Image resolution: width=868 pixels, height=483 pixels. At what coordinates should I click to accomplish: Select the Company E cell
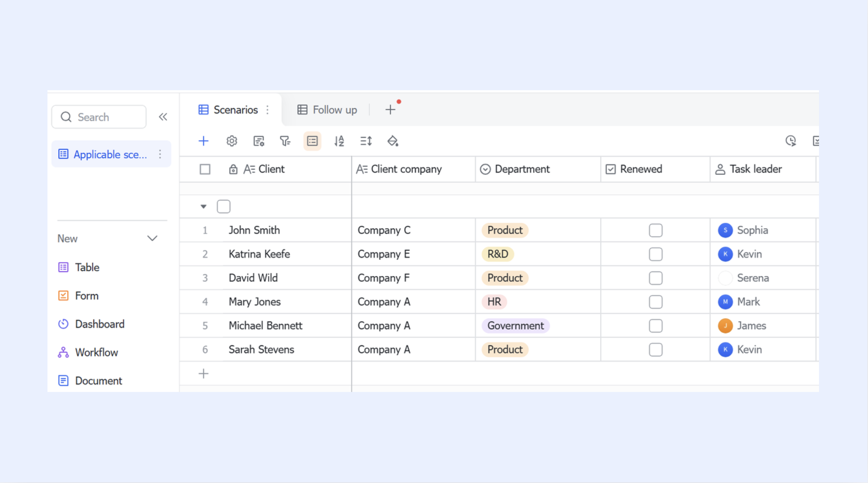413,254
